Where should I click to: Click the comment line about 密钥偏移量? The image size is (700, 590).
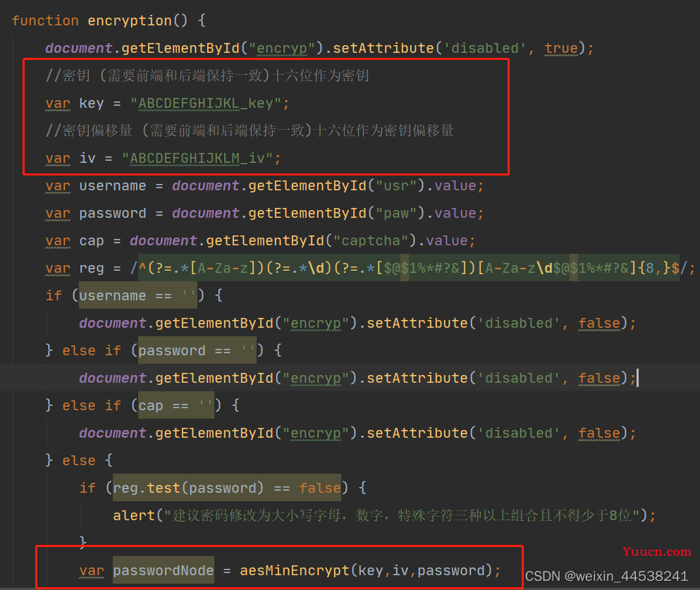[250, 130]
